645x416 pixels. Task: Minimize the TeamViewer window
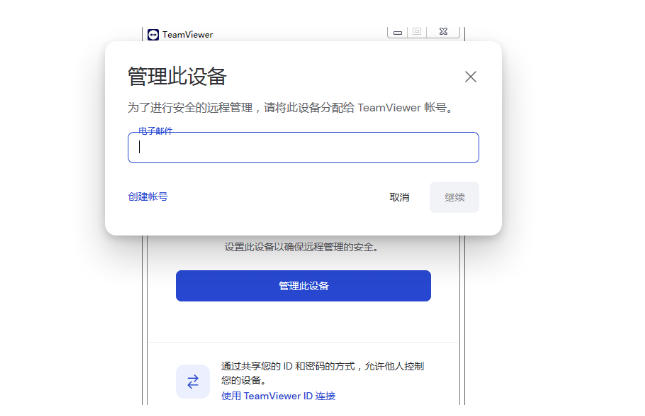click(397, 32)
